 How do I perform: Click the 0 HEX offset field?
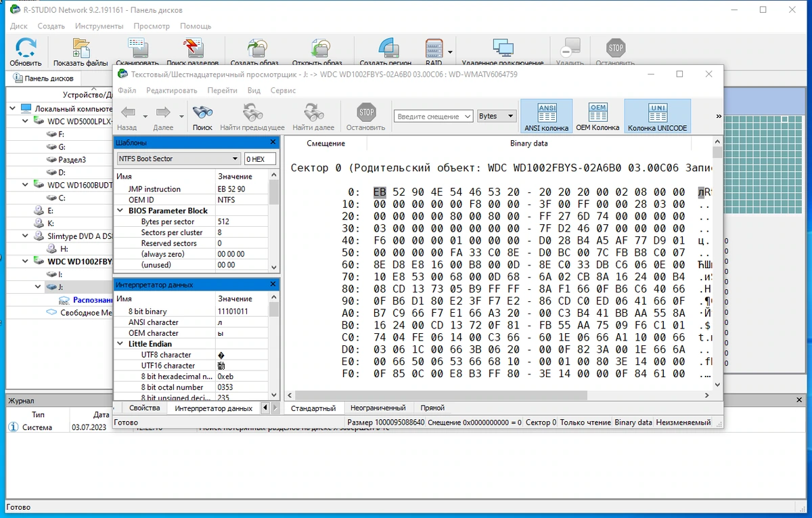[x=260, y=159]
